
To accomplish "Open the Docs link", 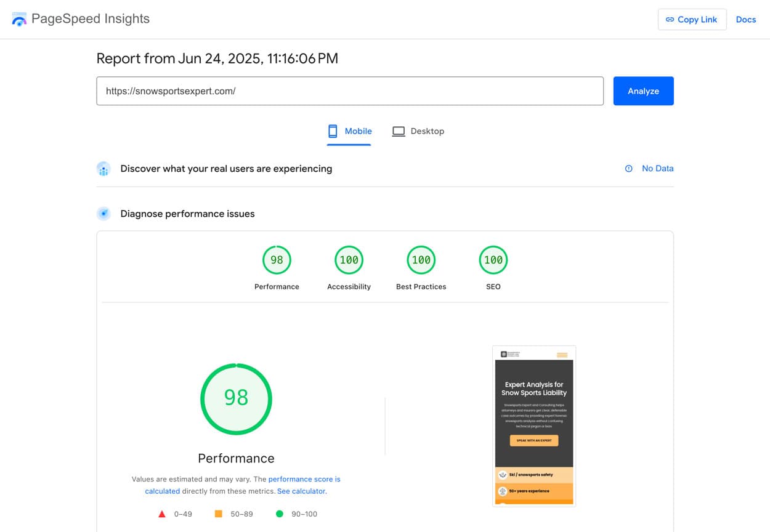I will coord(745,20).
